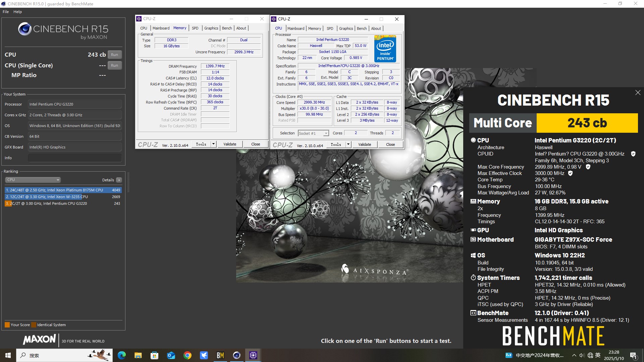644x362 pixels.
Task: Expand Tools dropdown arrow in right CPU-Z window
Action: tap(348, 144)
